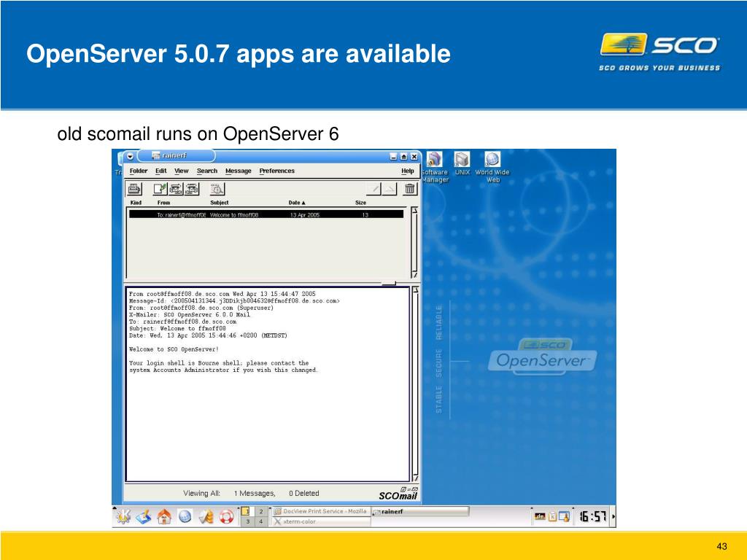747x560 pixels.
Task: Open the World Wide Web desktop icon
Action: click(x=492, y=167)
